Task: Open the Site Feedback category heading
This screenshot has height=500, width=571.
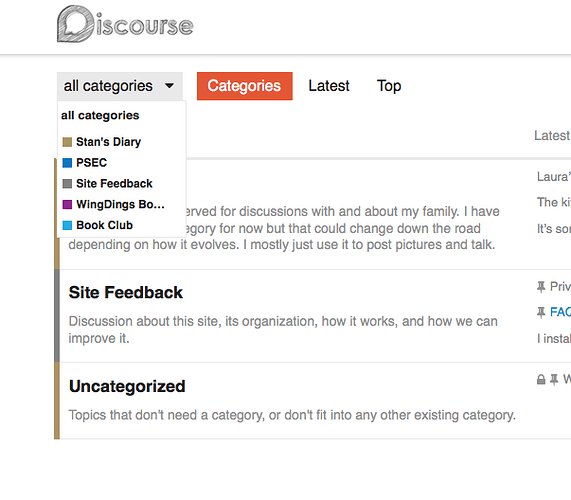Action: pos(126,292)
